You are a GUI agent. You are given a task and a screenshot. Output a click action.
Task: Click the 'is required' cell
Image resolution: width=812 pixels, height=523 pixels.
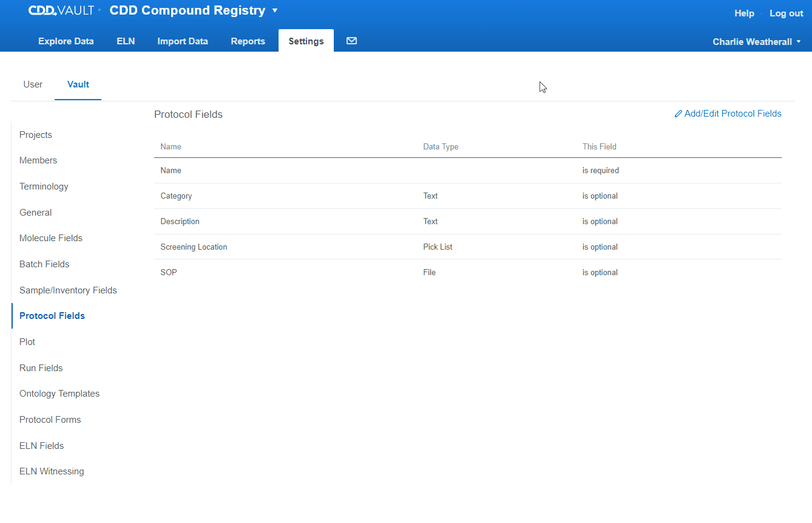601,171
